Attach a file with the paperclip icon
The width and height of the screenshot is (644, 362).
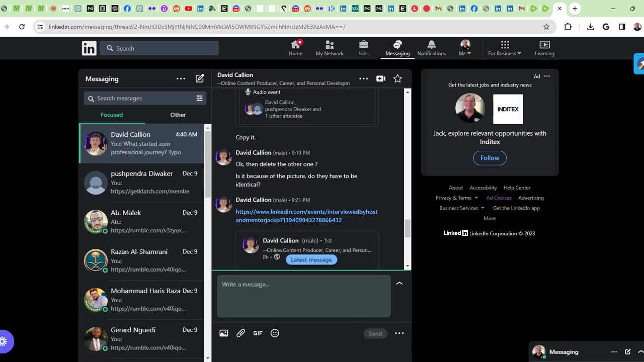(x=240, y=333)
